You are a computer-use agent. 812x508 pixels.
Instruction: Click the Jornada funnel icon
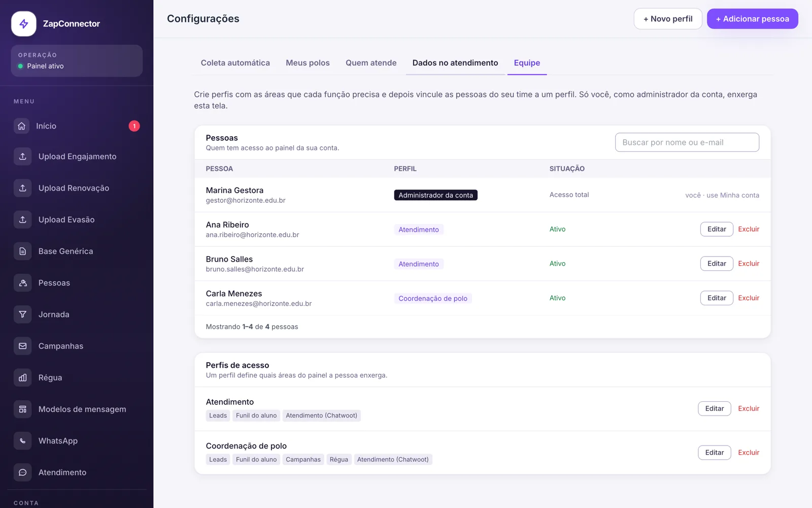tap(22, 314)
